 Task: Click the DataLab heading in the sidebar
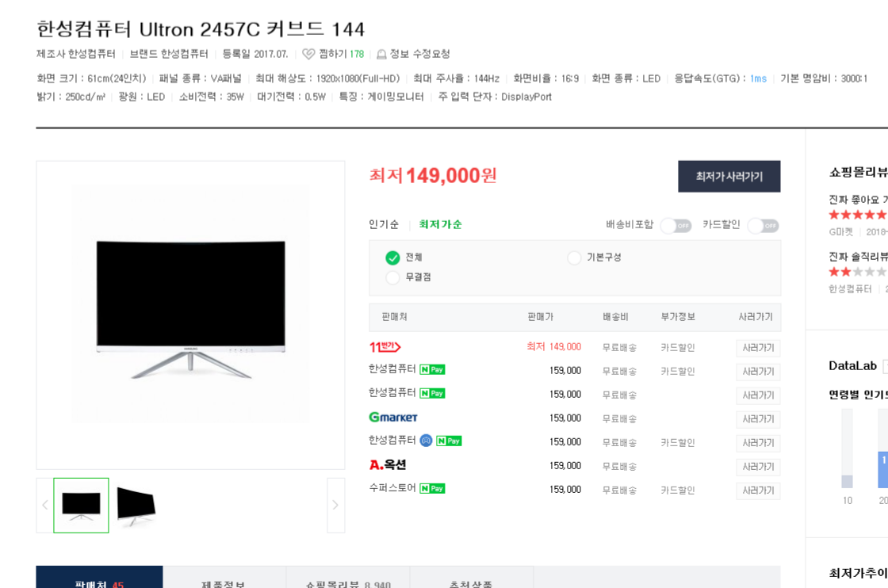853,366
